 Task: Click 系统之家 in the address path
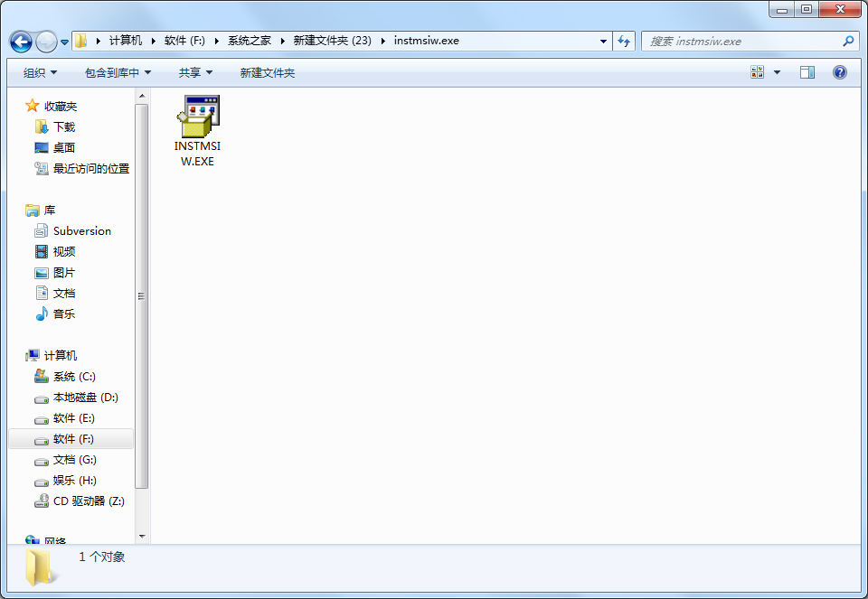[249, 41]
